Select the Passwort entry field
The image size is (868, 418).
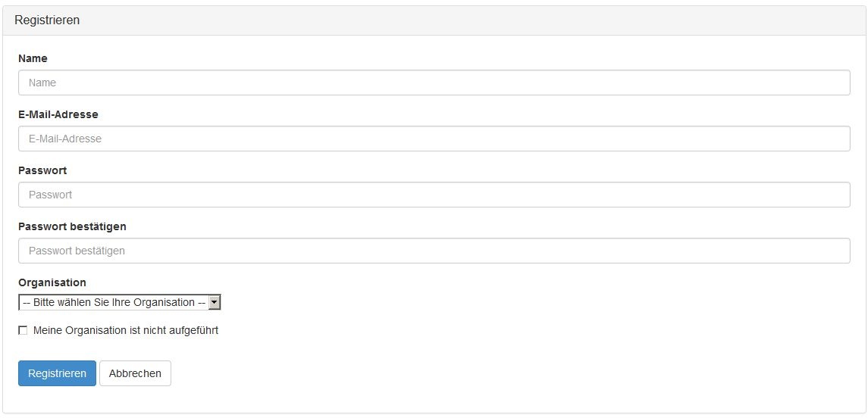coord(434,195)
